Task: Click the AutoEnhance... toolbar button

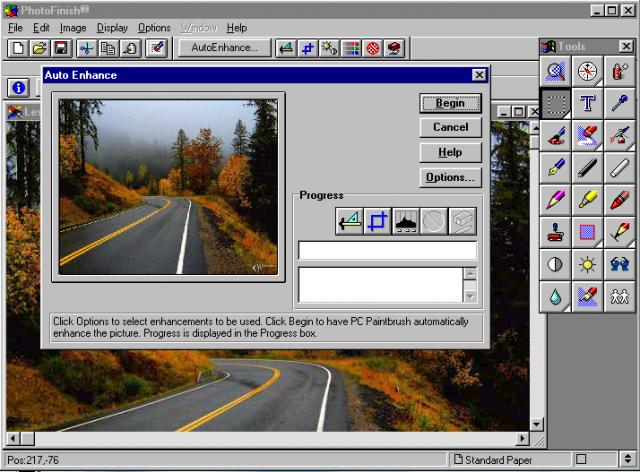Action: pyautogui.click(x=224, y=47)
